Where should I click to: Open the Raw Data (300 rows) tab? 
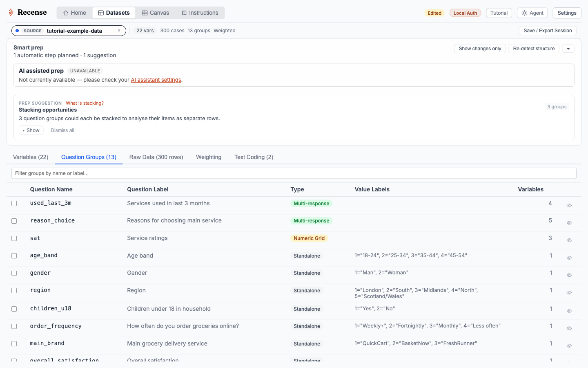pos(156,157)
